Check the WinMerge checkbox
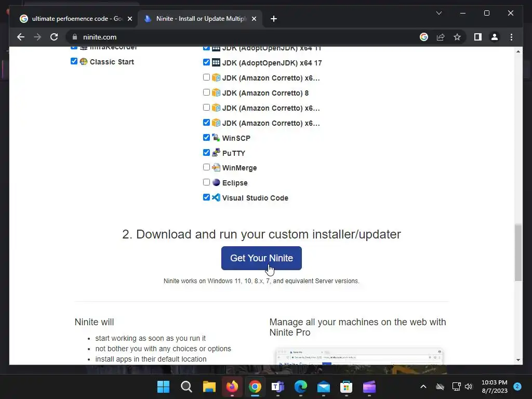 tap(206, 167)
